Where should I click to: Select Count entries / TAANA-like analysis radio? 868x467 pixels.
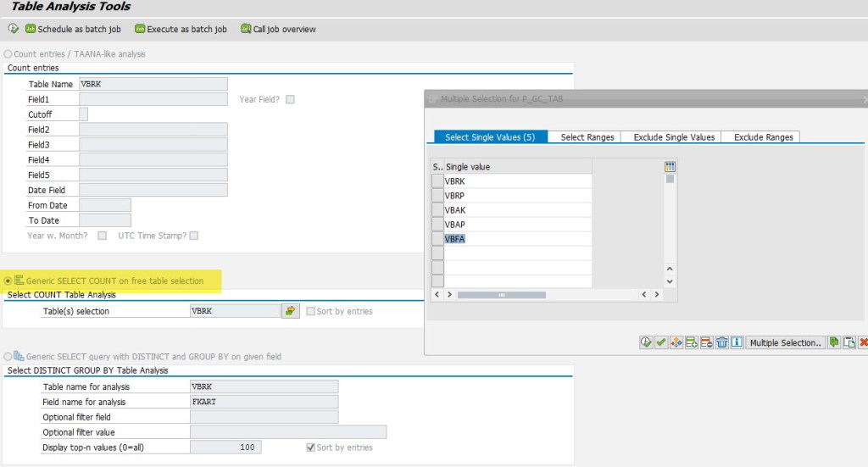coord(8,54)
